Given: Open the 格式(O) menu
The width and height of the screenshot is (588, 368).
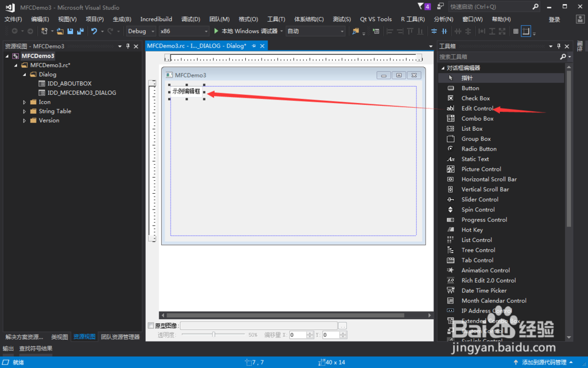Looking at the screenshot, I should (248, 19).
